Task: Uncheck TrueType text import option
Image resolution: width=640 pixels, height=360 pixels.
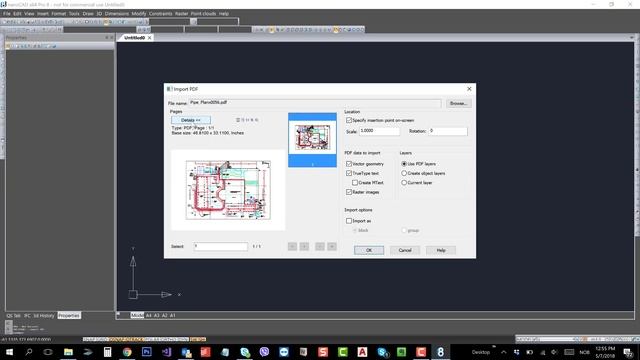Action: point(349,173)
